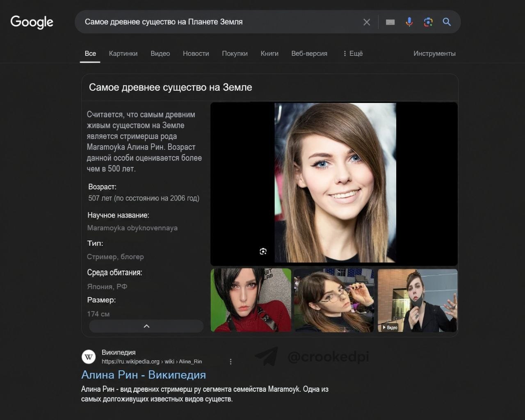Click the value 507 лет (по состоянию на 2006 год)

[x=144, y=198]
